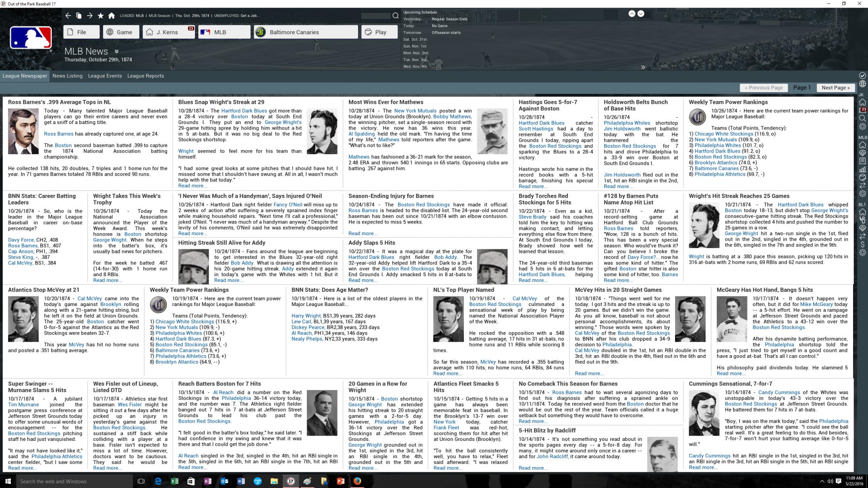Click in the top search input field
Viewport: 868px width, 488px height.
375,16
